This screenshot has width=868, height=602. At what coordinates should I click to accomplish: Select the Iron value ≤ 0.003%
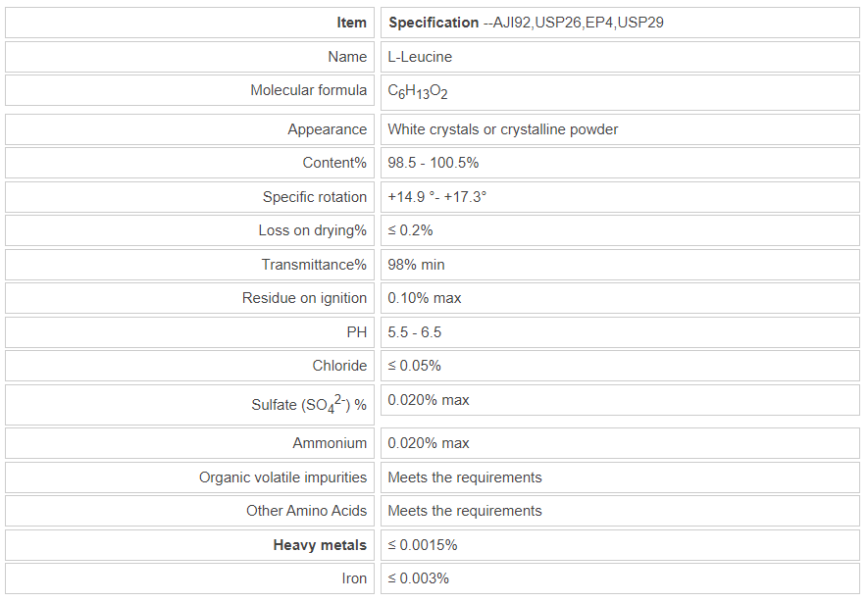[418, 578]
